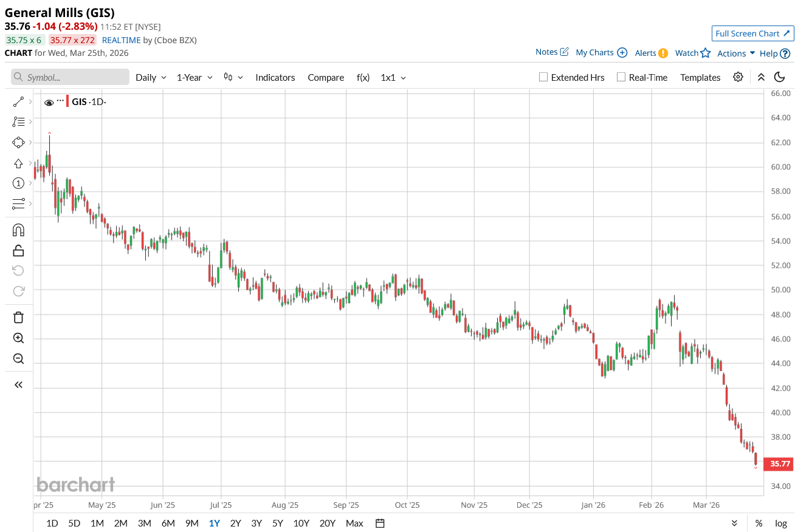795x532 pixels.
Task: Click the GIS 1D chart legend label
Action: pyautogui.click(x=89, y=101)
